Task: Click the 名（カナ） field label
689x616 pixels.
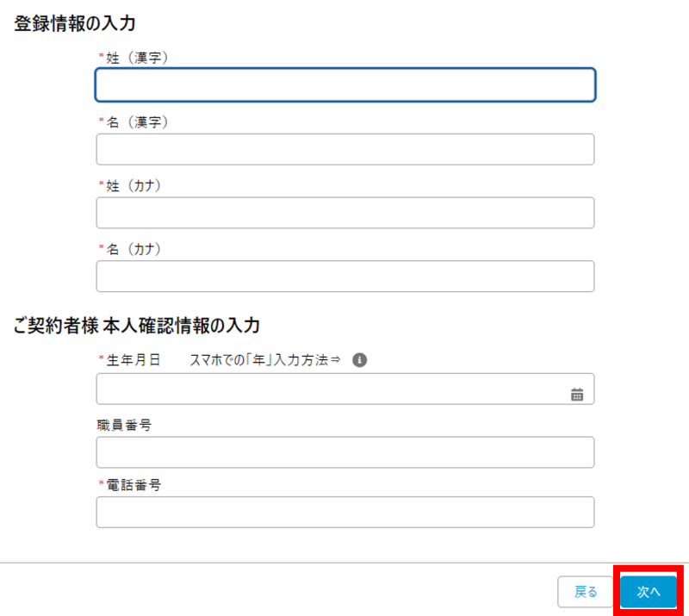Action: [133, 249]
